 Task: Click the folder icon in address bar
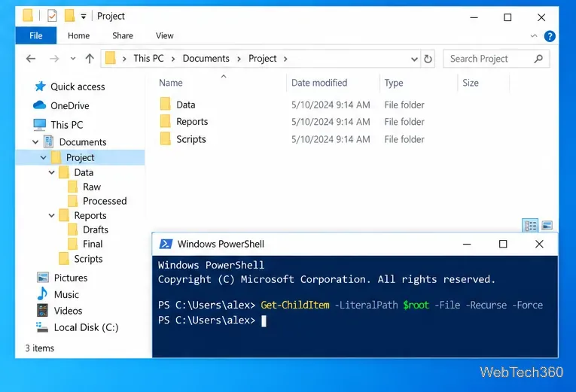point(110,59)
